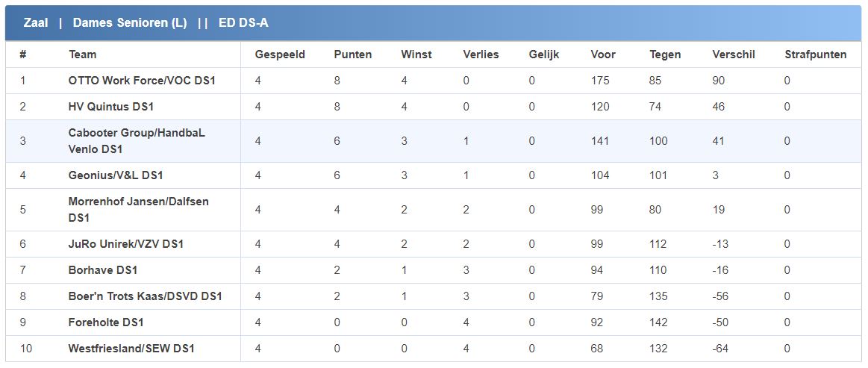Click the Punten column header
Image resolution: width=868 pixels, height=368 pixels.
(x=353, y=54)
